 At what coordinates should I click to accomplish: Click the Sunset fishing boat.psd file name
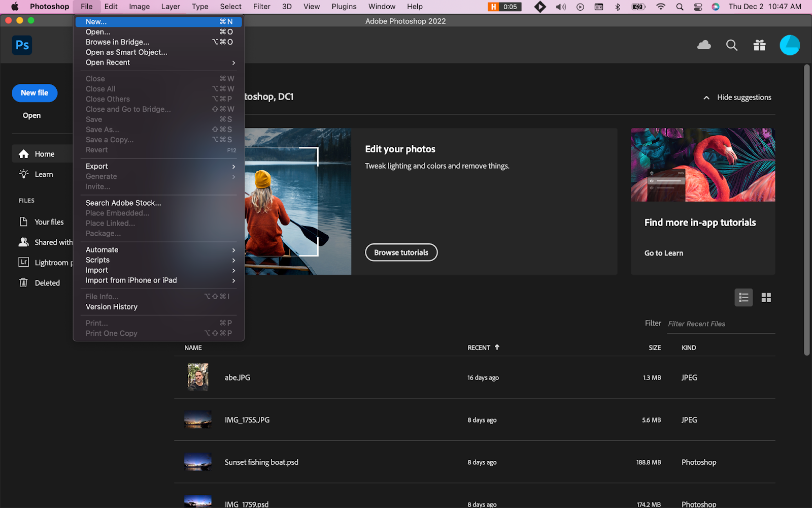tap(261, 462)
